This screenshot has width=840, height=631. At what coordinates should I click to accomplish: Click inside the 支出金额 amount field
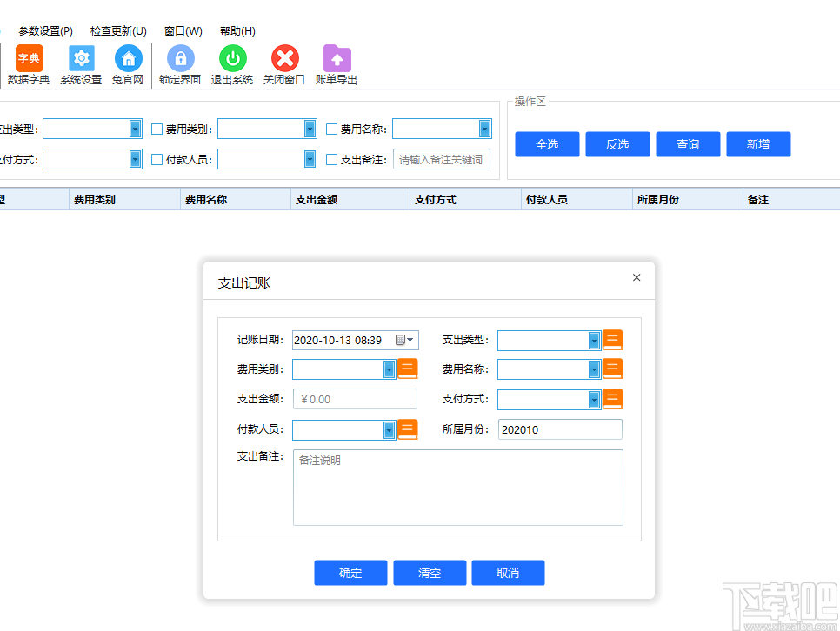pos(355,398)
